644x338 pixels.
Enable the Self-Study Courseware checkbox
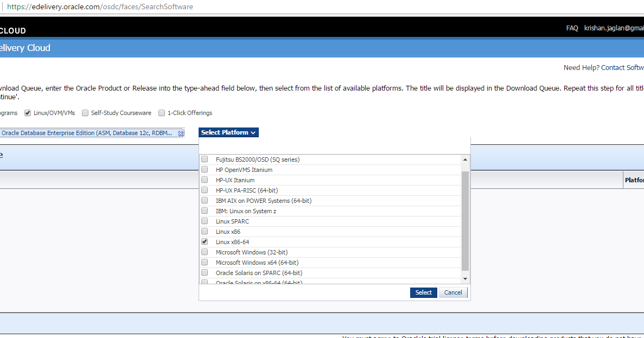tap(85, 113)
